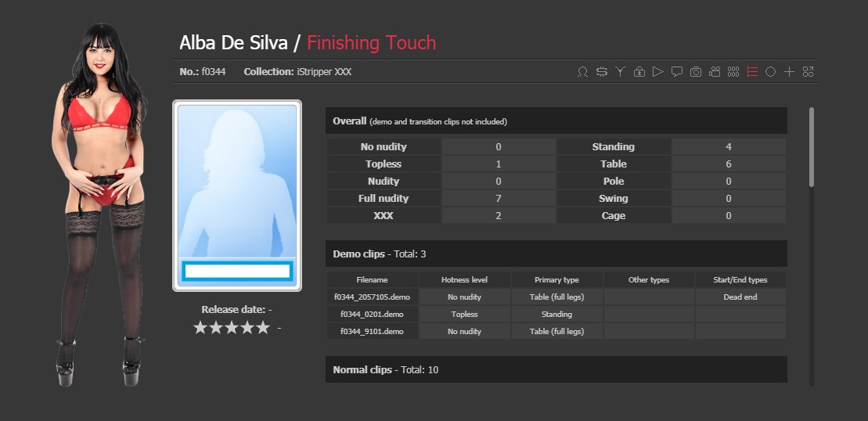Click the video camera icon

[x=715, y=72]
